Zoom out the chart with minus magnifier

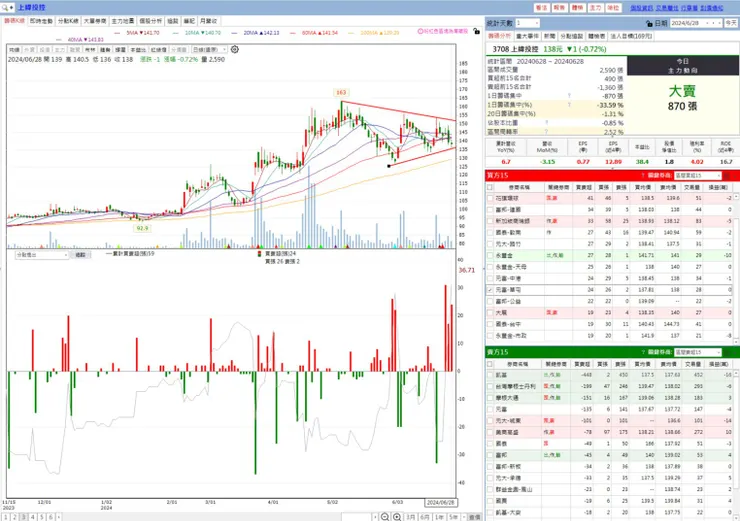[x=385, y=517]
